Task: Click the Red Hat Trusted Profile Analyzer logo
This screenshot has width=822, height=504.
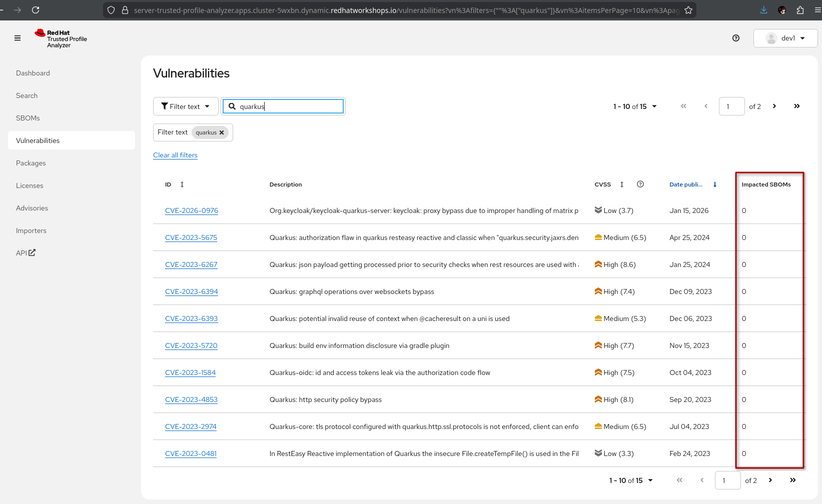Action: click(x=60, y=38)
